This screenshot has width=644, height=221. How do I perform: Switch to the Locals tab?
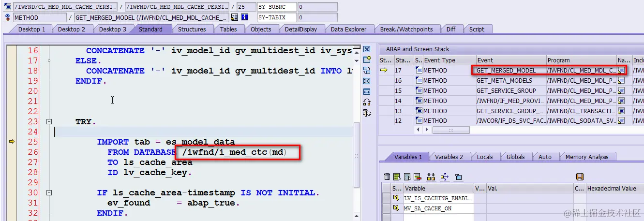(x=484, y=157)
